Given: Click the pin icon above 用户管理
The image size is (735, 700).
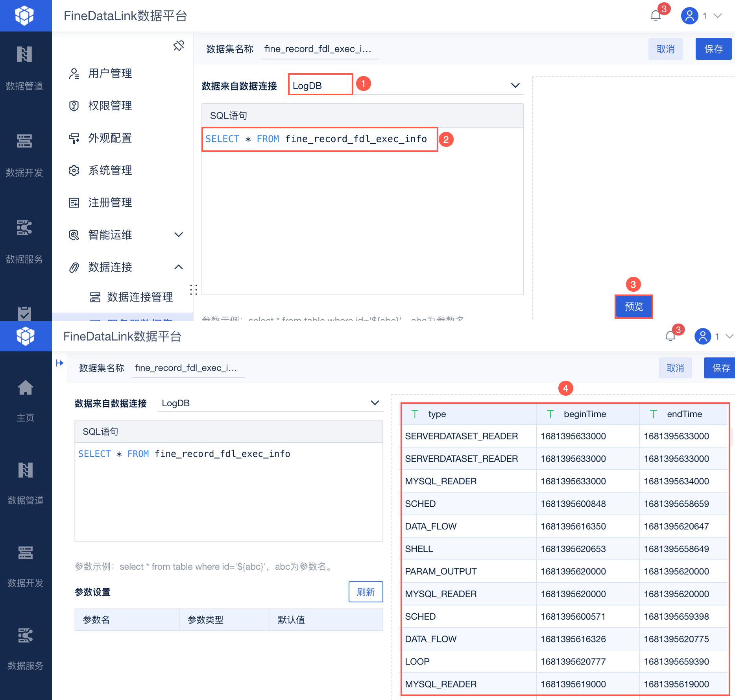Looking at the screenshot, I should (179, 46).
